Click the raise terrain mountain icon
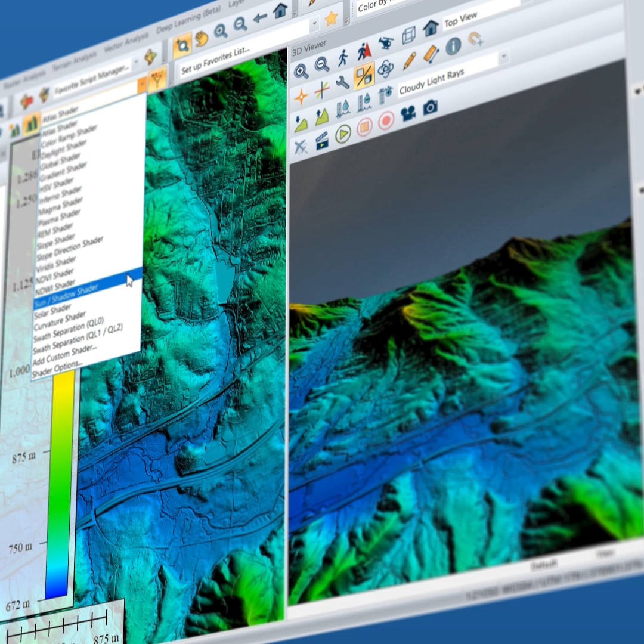 tap(322, 116)
